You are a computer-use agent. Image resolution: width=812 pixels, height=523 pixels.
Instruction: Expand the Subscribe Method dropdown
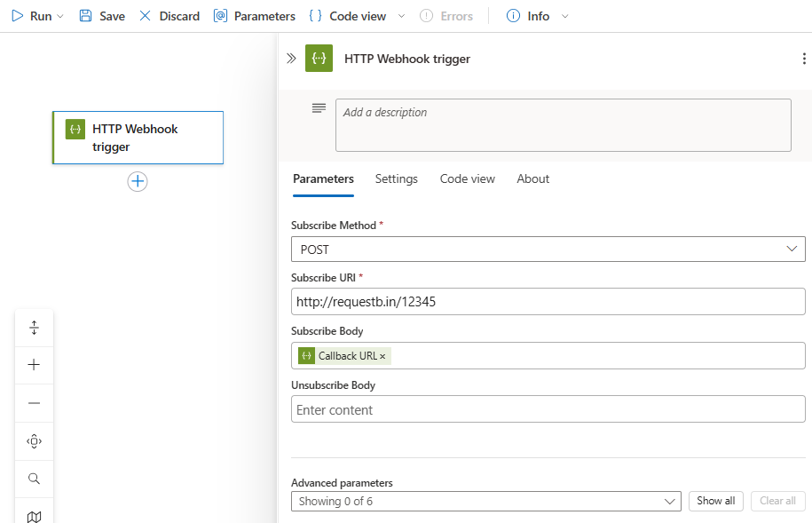point(792,250)
